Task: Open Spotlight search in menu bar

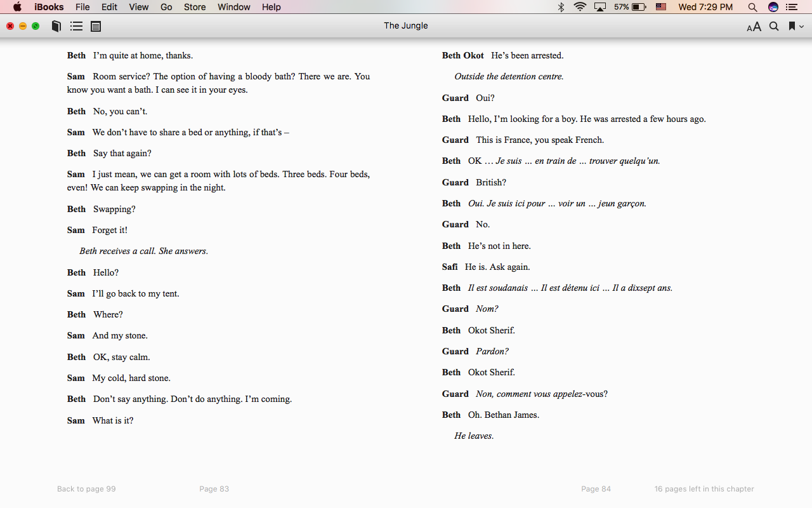Action: [752, 7]
